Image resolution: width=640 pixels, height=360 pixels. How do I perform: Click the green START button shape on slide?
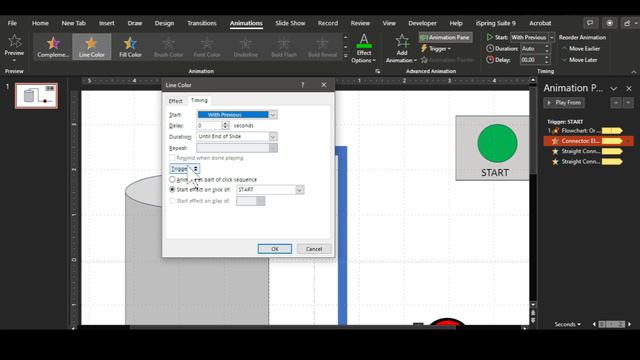[x=497, y=143]
